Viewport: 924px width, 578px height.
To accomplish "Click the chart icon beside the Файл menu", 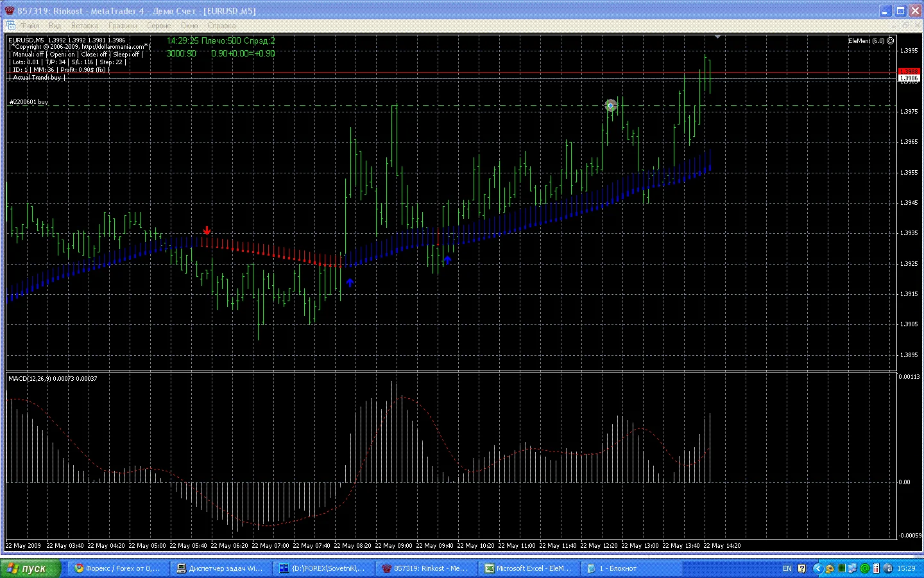I will point(10,25).
